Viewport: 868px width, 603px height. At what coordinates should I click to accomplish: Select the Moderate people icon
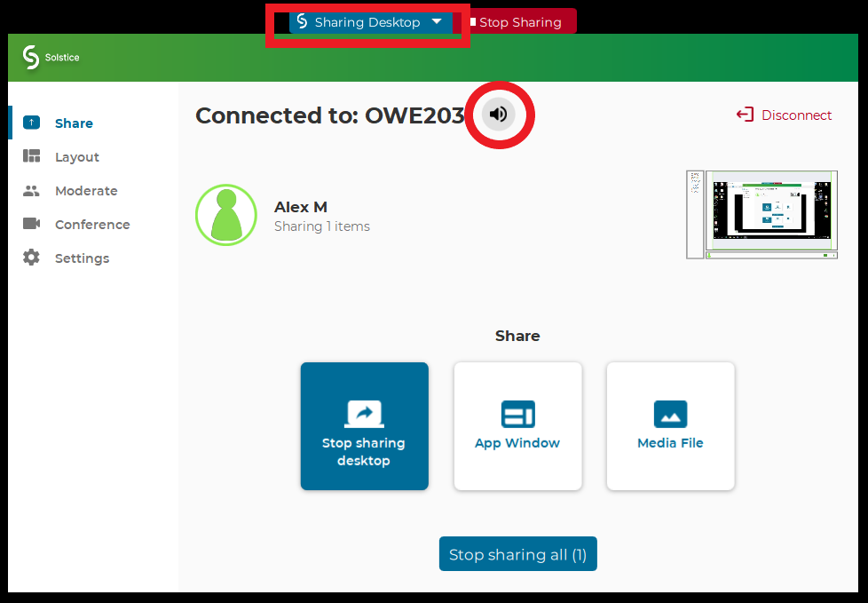(32, 191)
